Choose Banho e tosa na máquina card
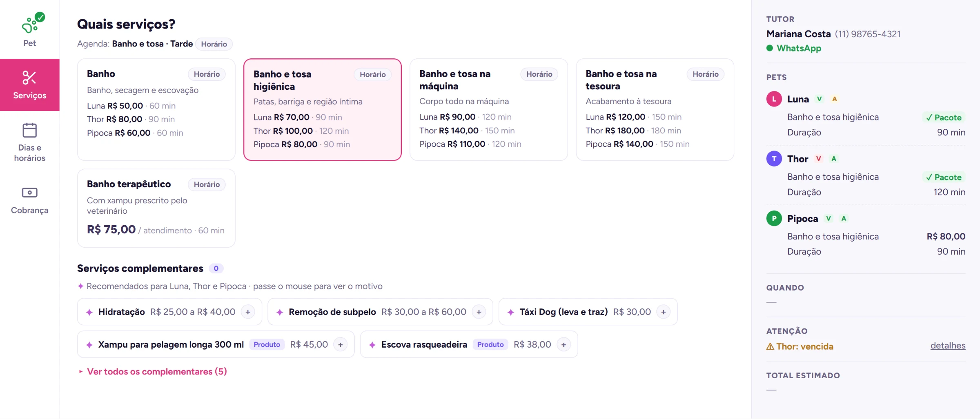This screenshot has width=980, height=419. pos(489,109)
